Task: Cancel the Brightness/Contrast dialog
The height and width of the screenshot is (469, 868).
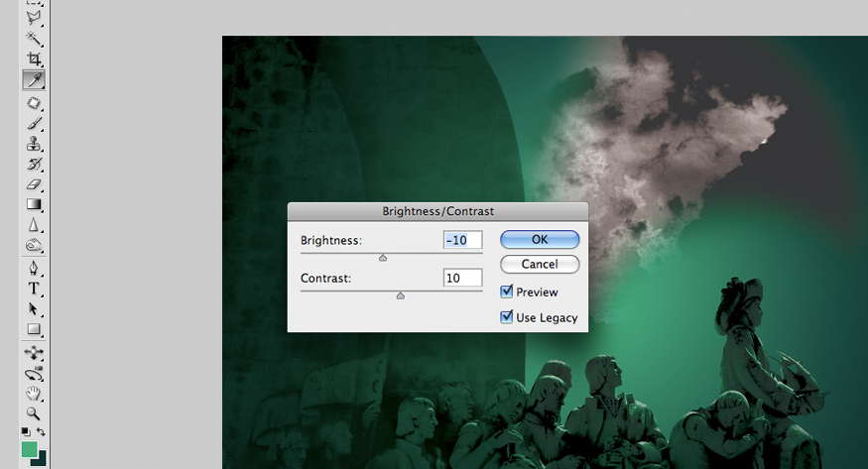Action: click(540, 264)
